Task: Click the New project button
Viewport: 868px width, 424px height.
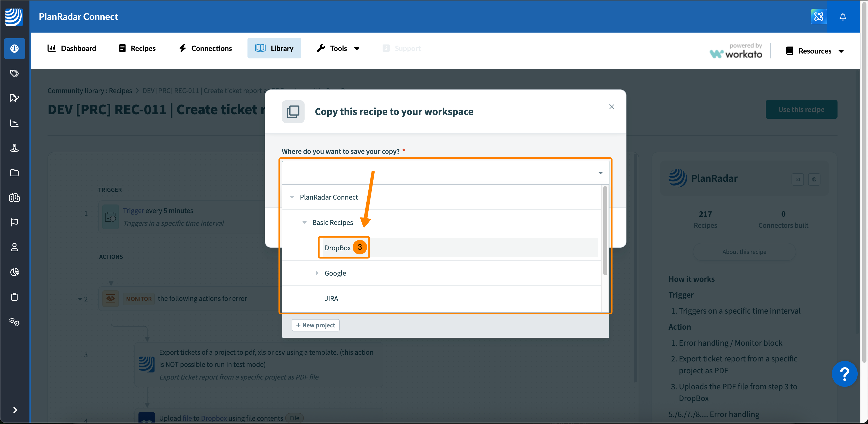Action: point(315,325)
